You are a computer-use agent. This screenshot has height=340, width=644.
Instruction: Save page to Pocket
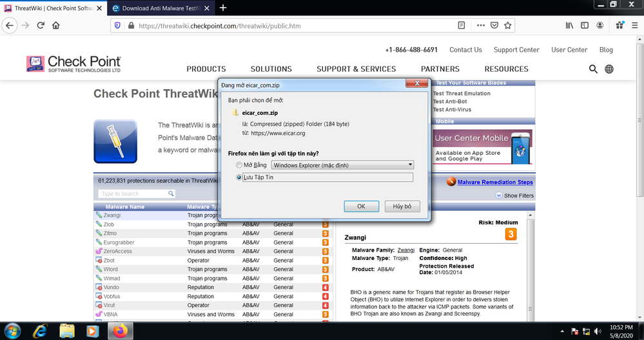[494, 26]
